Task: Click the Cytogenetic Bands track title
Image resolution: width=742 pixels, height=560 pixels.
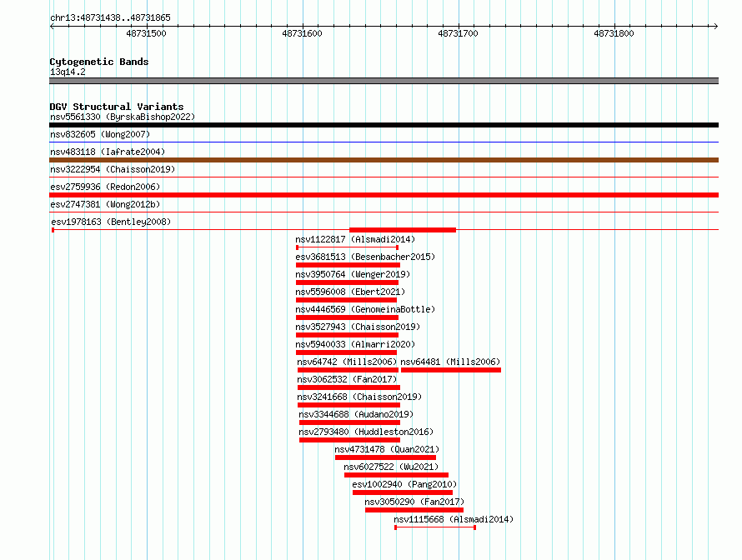Action: point(99,62)
